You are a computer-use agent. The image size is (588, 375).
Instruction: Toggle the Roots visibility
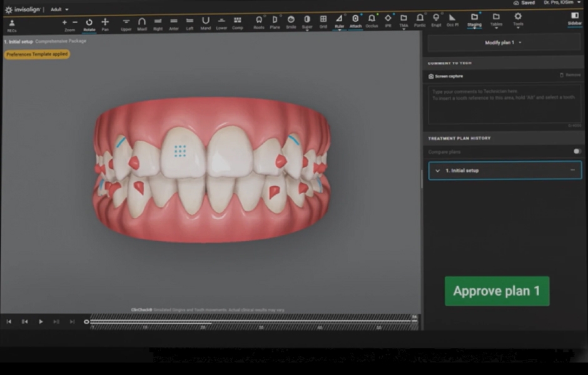pyautogui.click(x=259, y=21)
